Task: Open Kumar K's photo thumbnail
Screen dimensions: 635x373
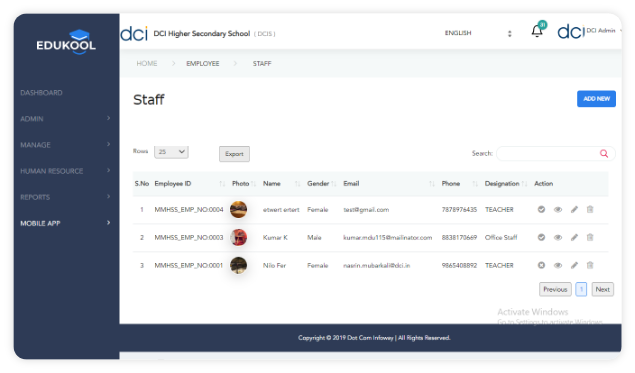Action: coord(239,237)
